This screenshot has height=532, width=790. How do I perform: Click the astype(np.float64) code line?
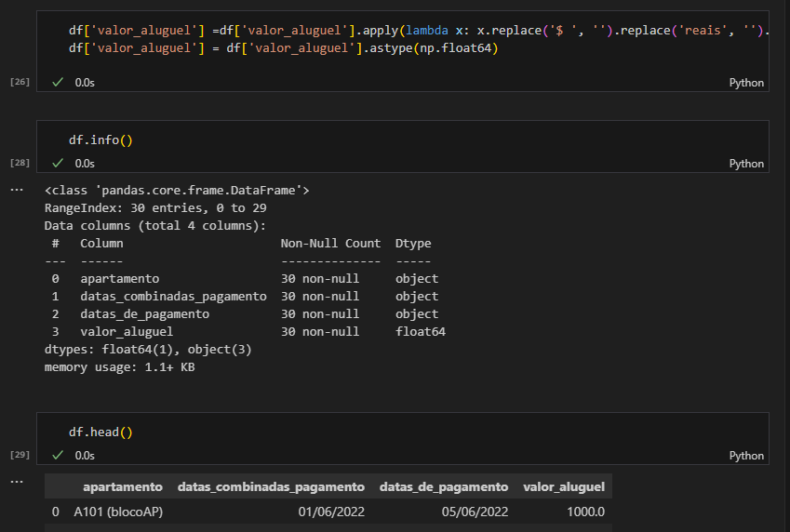coord(283,48)
